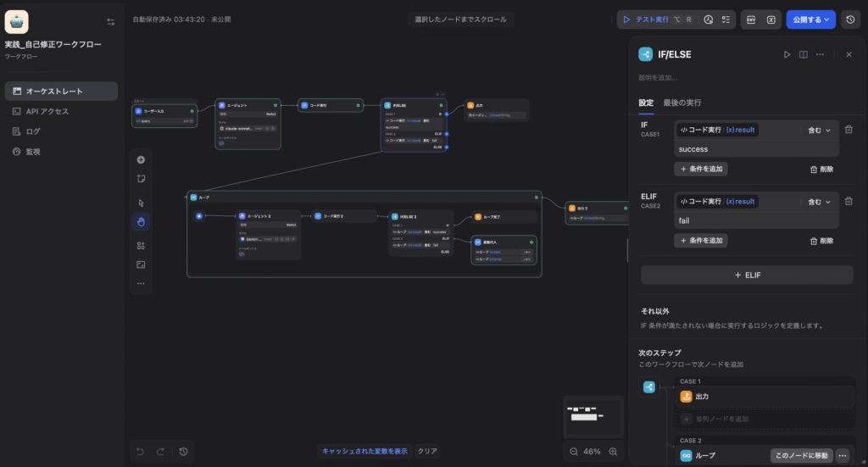Select the 変数代入 node inside the loop

point(504,249)
